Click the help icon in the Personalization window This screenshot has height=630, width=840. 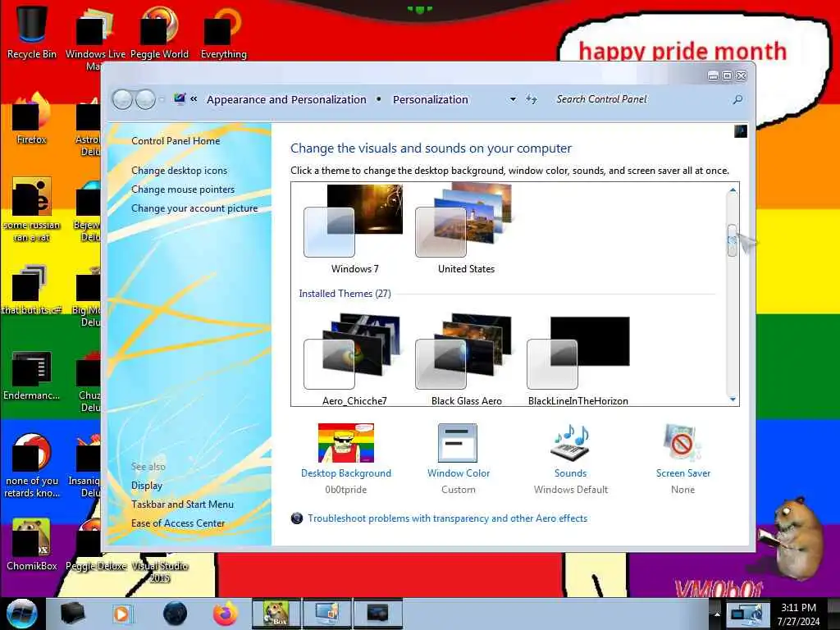click(741, 131)
